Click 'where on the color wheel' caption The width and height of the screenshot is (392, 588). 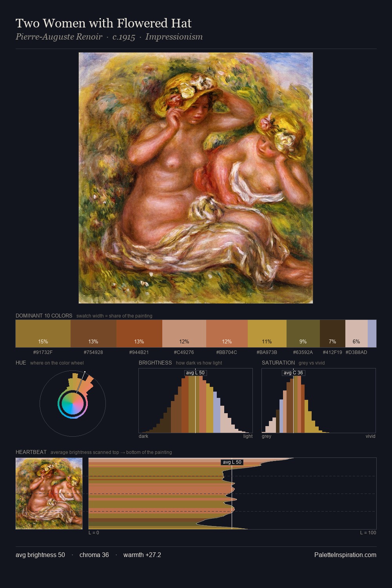57,363
